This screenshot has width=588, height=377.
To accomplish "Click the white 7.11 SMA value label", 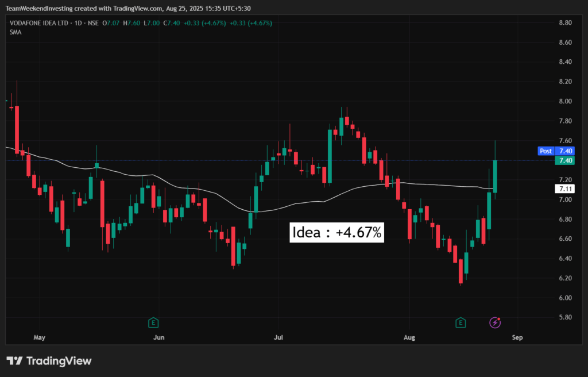I will [566, 189].
